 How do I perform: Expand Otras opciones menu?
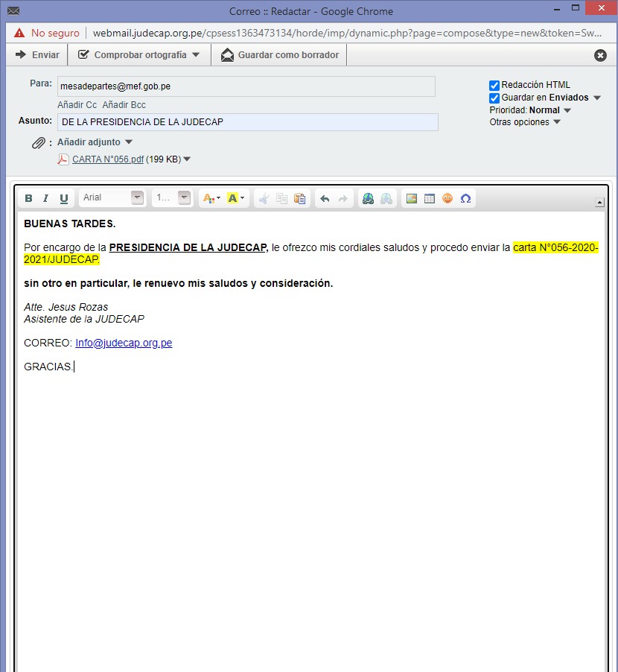[524, 122]
